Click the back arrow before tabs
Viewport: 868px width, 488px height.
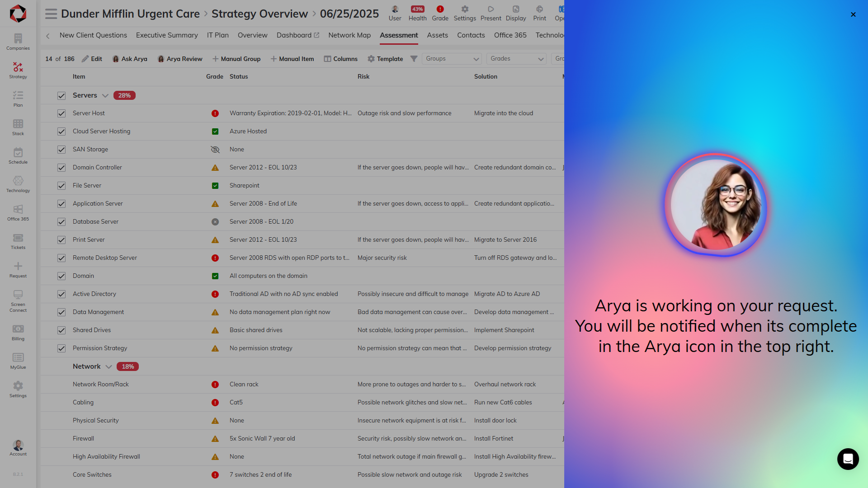pyautogui.click(x=47, y=36)
